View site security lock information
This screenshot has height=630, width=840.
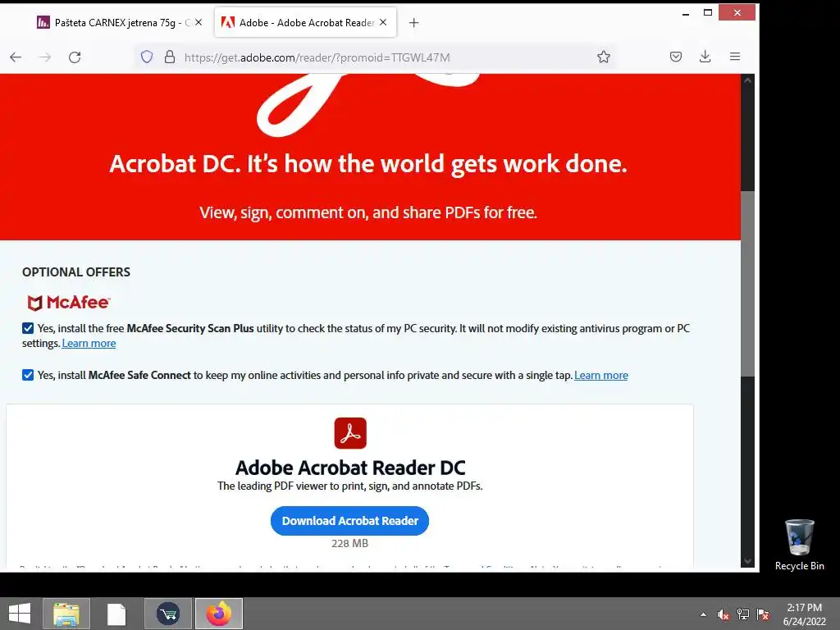pos(170,57)
